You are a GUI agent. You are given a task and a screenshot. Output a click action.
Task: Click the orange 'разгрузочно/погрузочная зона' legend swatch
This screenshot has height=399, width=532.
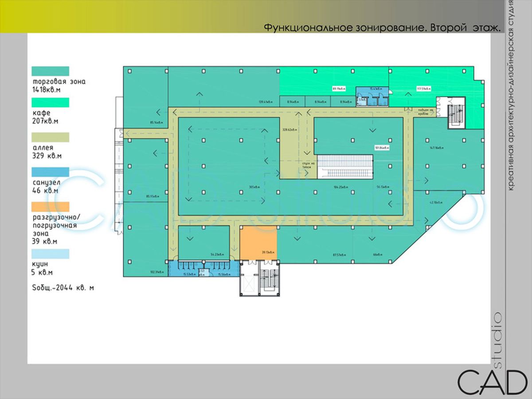50,206
